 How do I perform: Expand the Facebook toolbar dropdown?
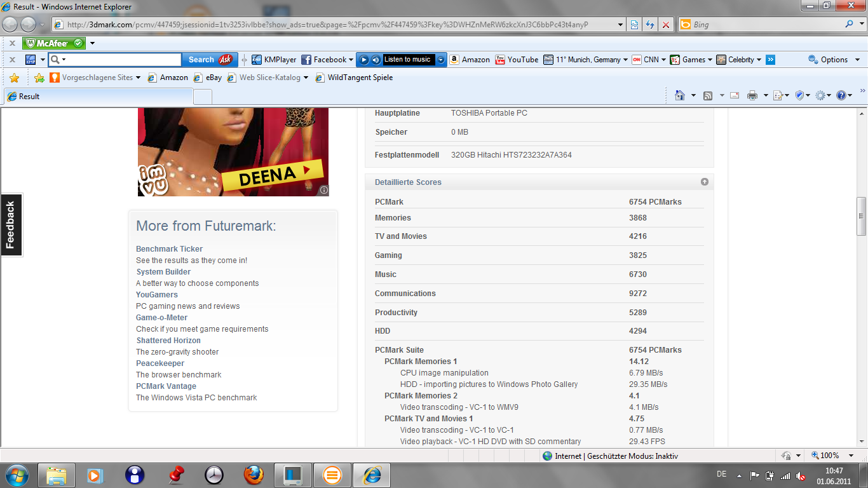(351, 60)
